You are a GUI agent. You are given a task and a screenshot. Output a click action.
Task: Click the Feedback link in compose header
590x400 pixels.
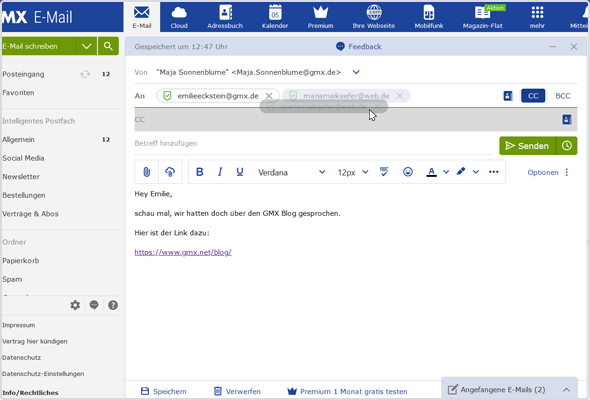coord(359,47)
